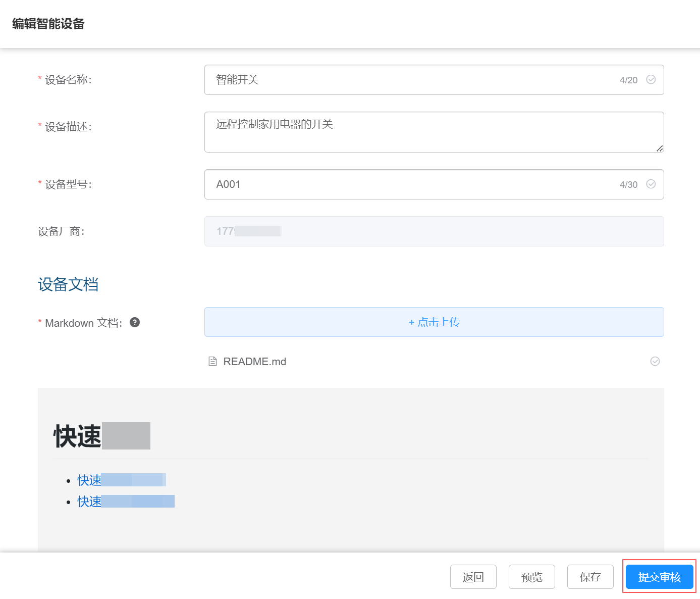Click the 预览 button
Image resolution: width=700 pixels, height=599 pixels.
(532, 577)
